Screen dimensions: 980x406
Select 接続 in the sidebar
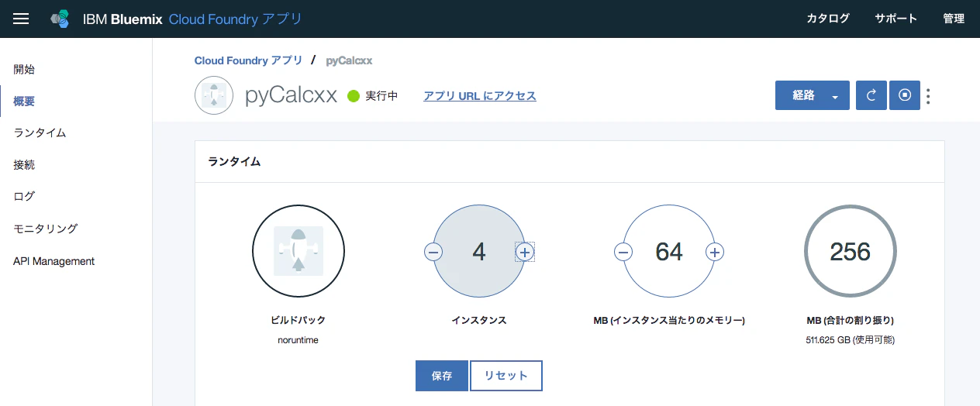coord(24,165)
